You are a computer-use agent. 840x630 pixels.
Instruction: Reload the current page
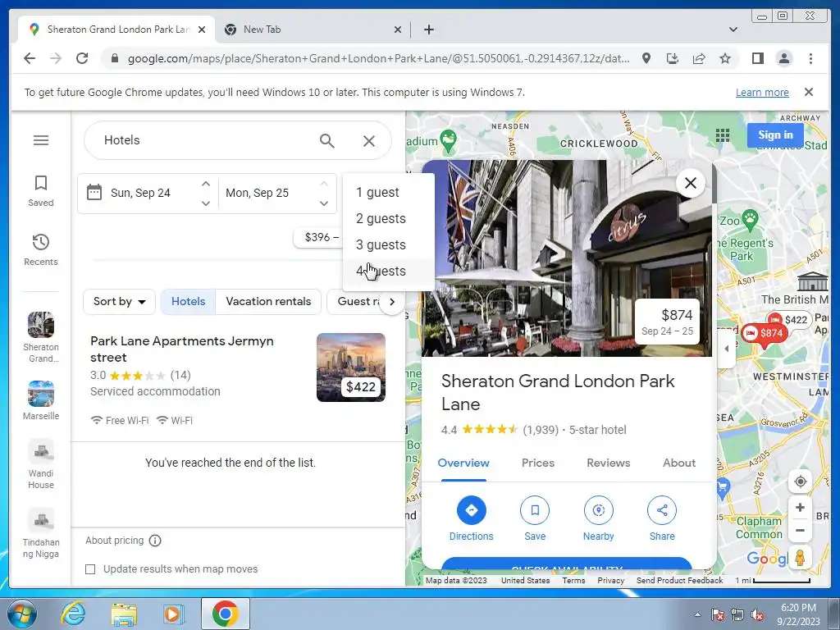coord(82,58)
